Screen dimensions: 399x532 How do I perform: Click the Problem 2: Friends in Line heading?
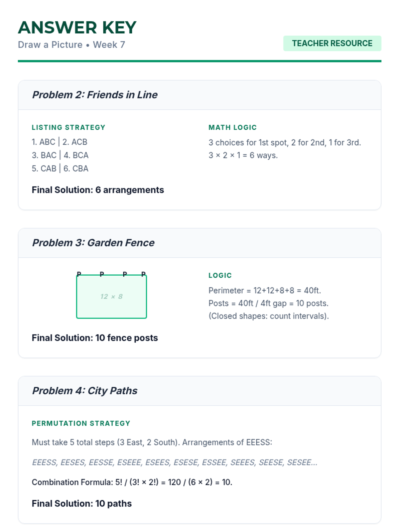tap(95, 95)
